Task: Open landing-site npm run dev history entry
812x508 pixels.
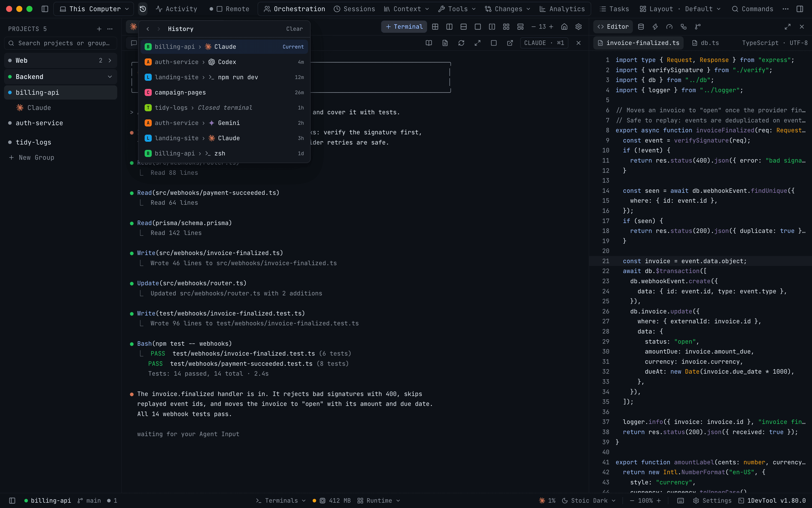Action: tap(224, 77)
